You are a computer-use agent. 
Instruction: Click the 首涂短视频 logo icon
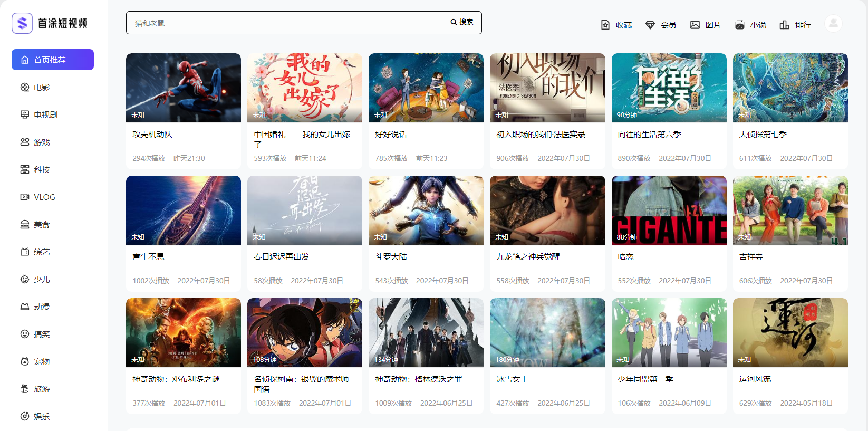(x=22, y=23)
